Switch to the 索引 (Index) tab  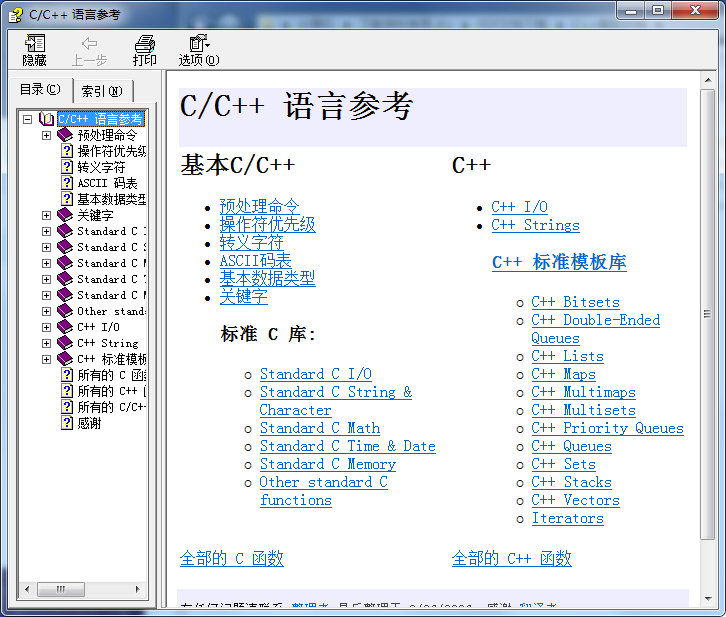101,91
